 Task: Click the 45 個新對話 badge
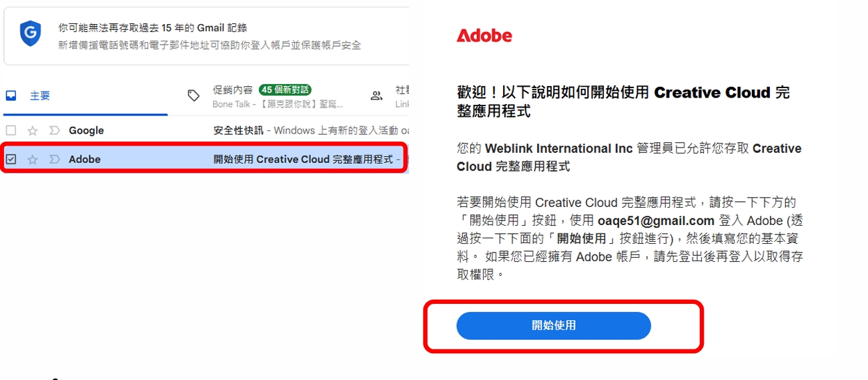click(x=285, y=89)
